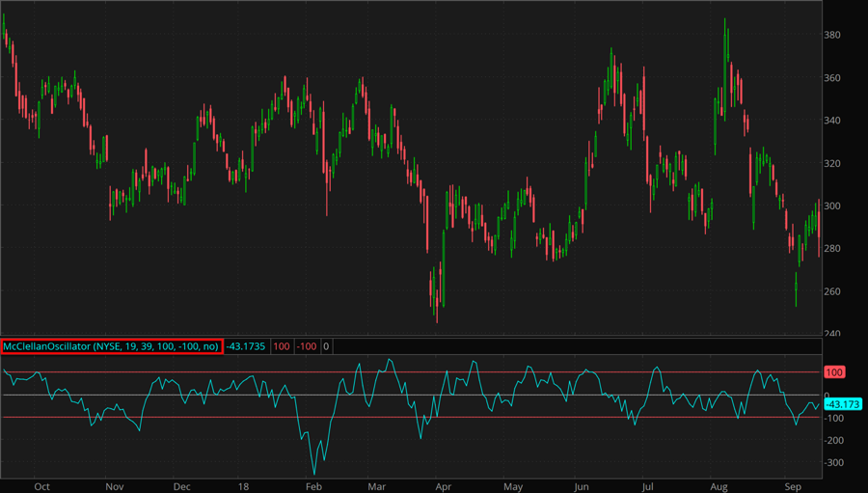Click the -200 level on oscillator axis
This screenshot has width=868, height=493.
click(835, 441)
